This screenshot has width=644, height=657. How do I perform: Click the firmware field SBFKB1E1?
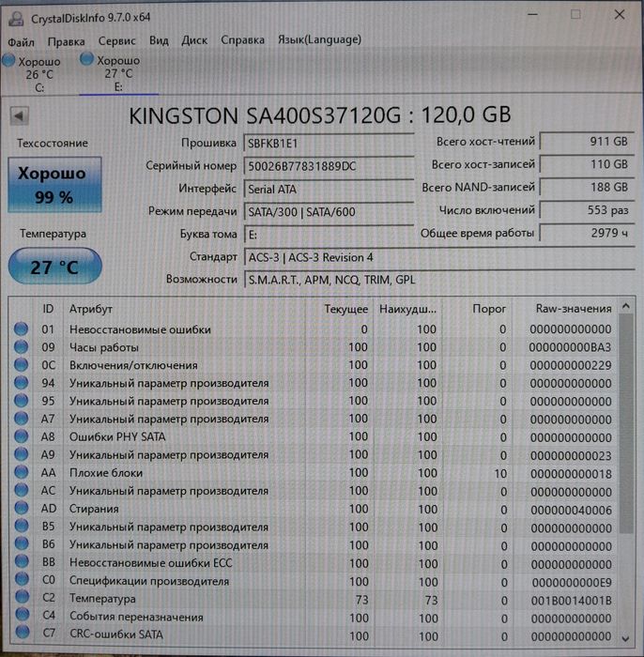(x=329, y=144)
